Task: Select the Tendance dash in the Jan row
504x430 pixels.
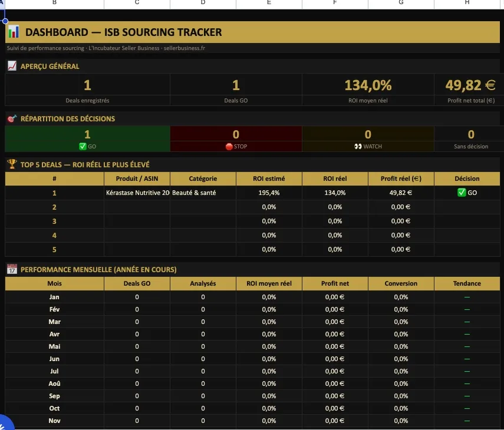Action: (467, 297)
